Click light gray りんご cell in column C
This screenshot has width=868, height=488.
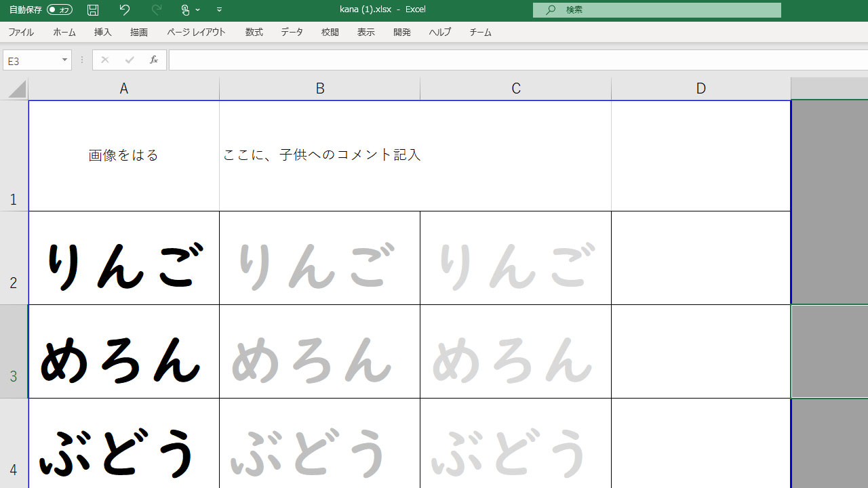515,258
